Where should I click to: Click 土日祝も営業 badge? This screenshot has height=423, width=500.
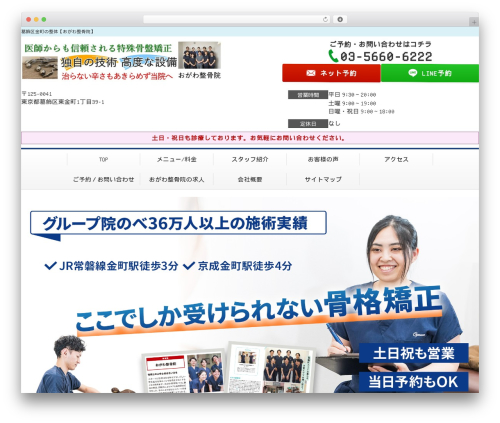tap(414, 353)
